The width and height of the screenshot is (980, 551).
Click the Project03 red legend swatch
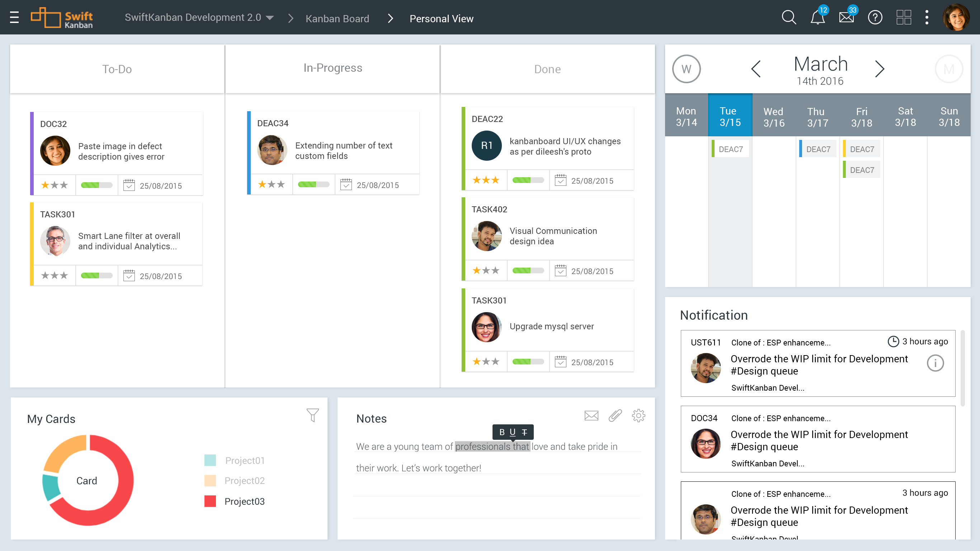[x=210, y=501]
